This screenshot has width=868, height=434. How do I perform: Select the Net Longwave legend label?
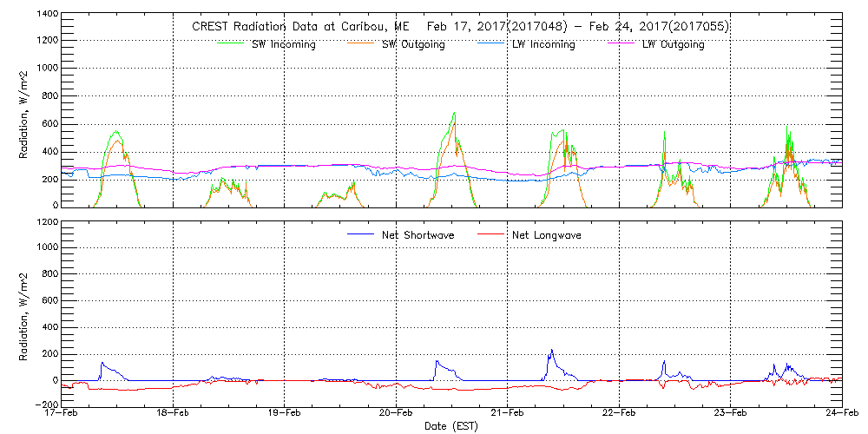[546, 234]
